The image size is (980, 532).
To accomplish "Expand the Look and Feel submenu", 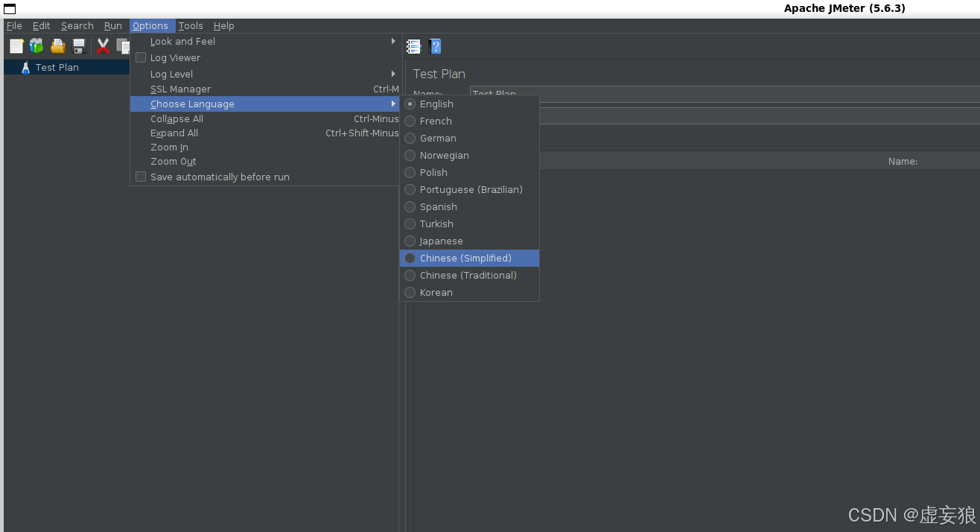I will coord(265,42).
